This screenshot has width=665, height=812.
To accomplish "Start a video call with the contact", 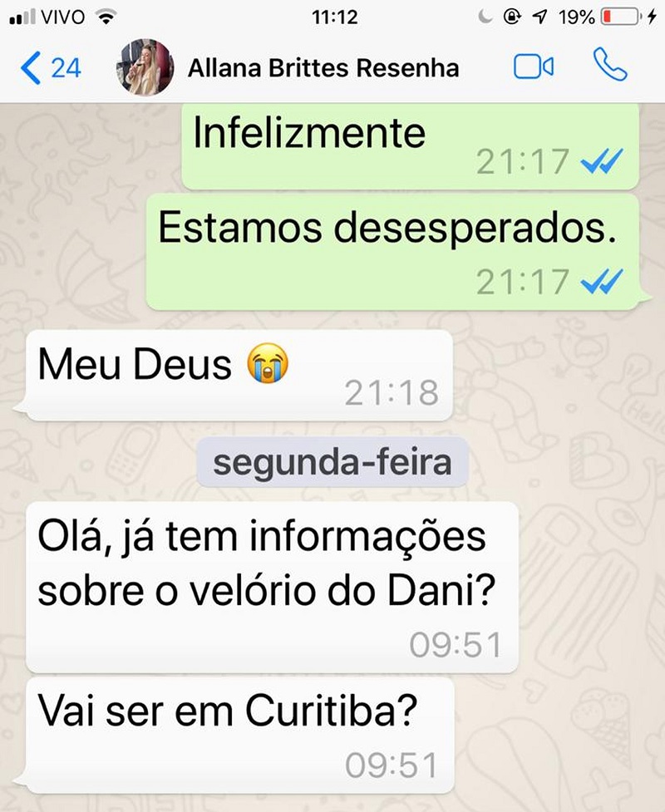I will pos(534,66).
